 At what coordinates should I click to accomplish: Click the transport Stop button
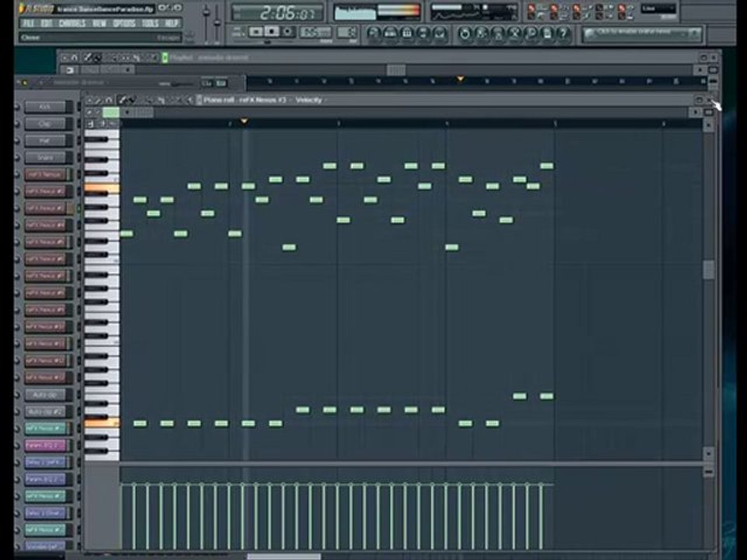point(272,32)
